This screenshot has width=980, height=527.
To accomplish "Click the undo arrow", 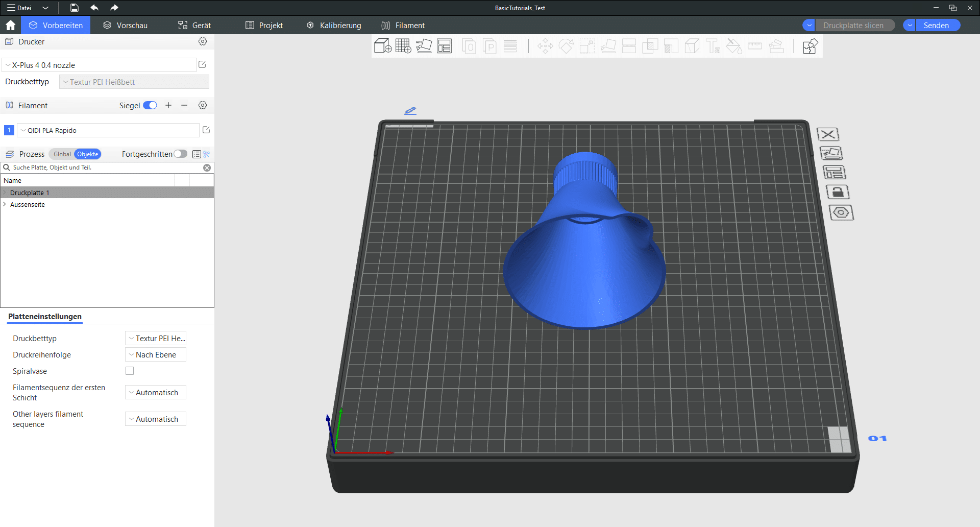I will pyautogui.click(x=94, y=8).
